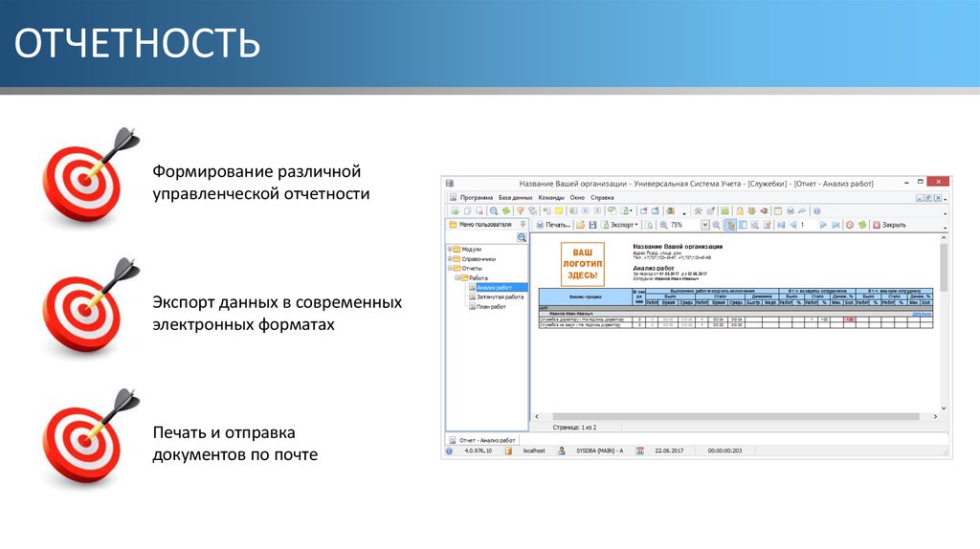Click the padlock icon in the main toolbar

[x=740, y=211]
